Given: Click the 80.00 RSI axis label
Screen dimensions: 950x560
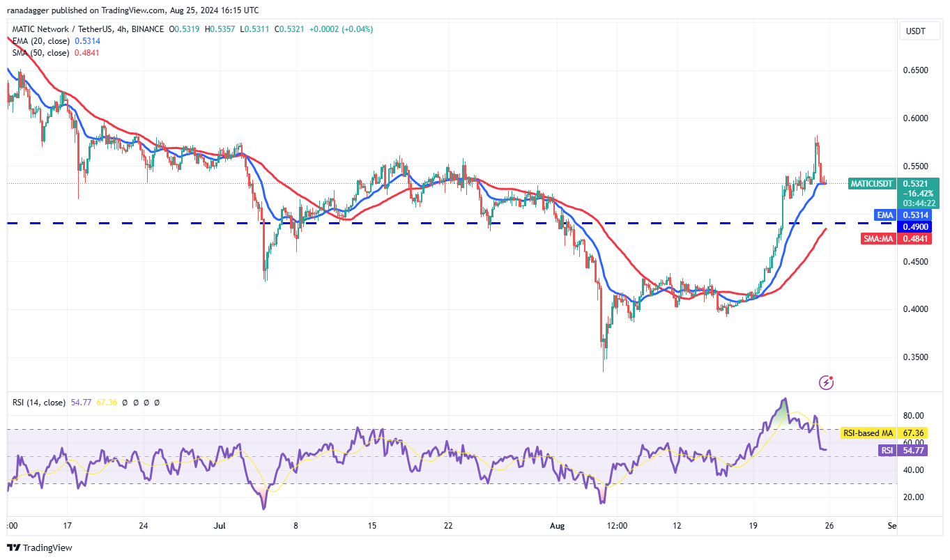Looking at the screenshot, I should pos(914,416).
